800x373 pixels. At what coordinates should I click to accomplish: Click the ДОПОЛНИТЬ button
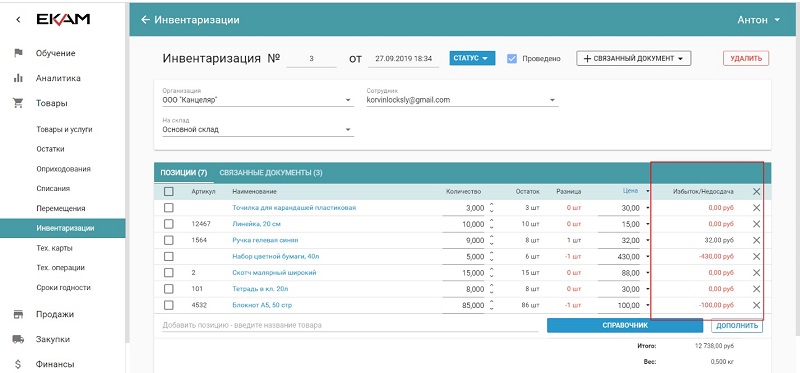point(737,325)
